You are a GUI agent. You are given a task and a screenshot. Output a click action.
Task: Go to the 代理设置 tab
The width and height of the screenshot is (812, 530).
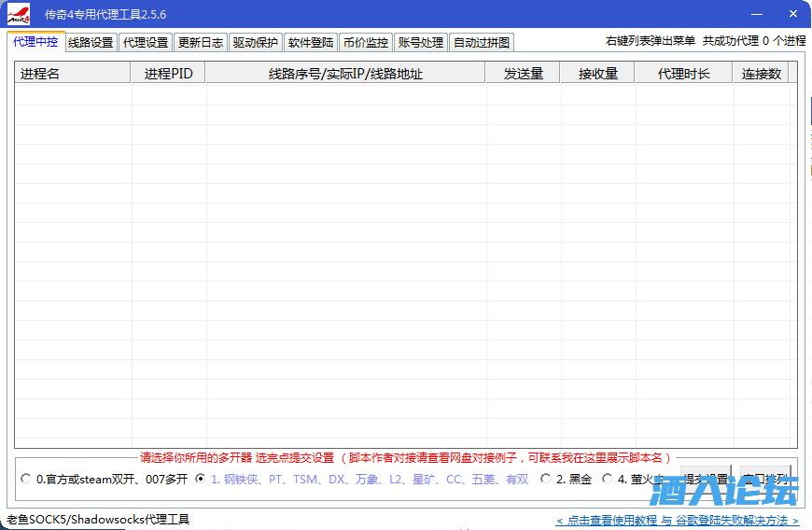(x=146, y=43)
